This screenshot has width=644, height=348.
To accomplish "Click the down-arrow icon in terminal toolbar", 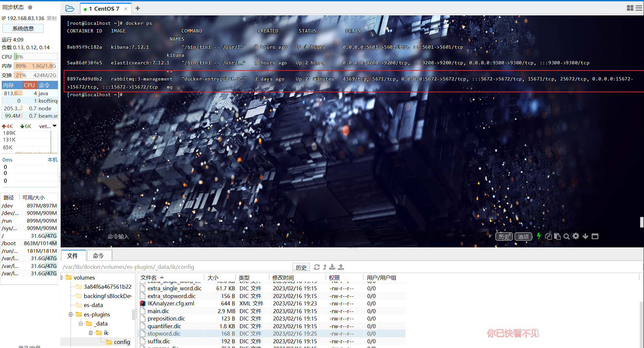I will click(585, 236).
